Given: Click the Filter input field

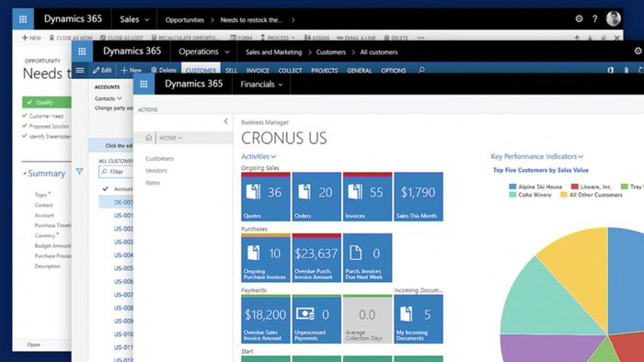Looking at the screenshot, I should [116, 172].
